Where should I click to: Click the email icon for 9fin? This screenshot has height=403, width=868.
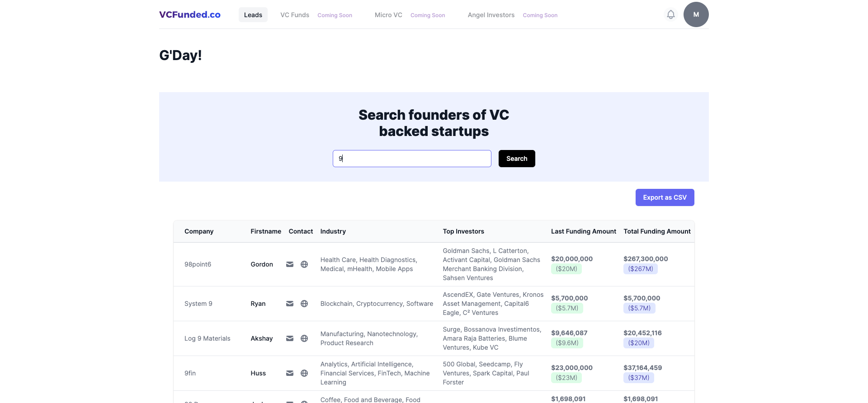point(290,373)
